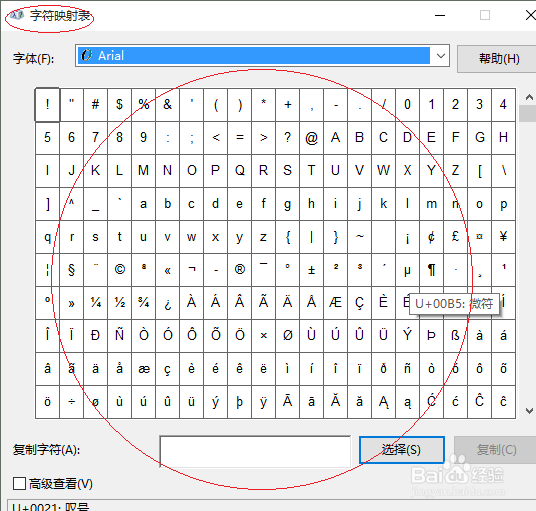Select the Ç cedilla capital character
The image size is (536, 511).
(360, 303)
